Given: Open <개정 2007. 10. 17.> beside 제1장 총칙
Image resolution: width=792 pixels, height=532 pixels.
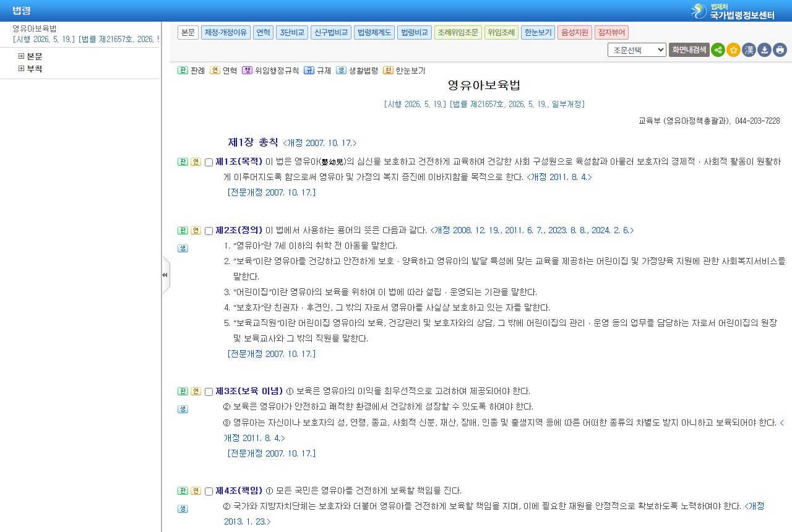Looking at the screenshot, I should pyautogui.click(x=320, y=143).
